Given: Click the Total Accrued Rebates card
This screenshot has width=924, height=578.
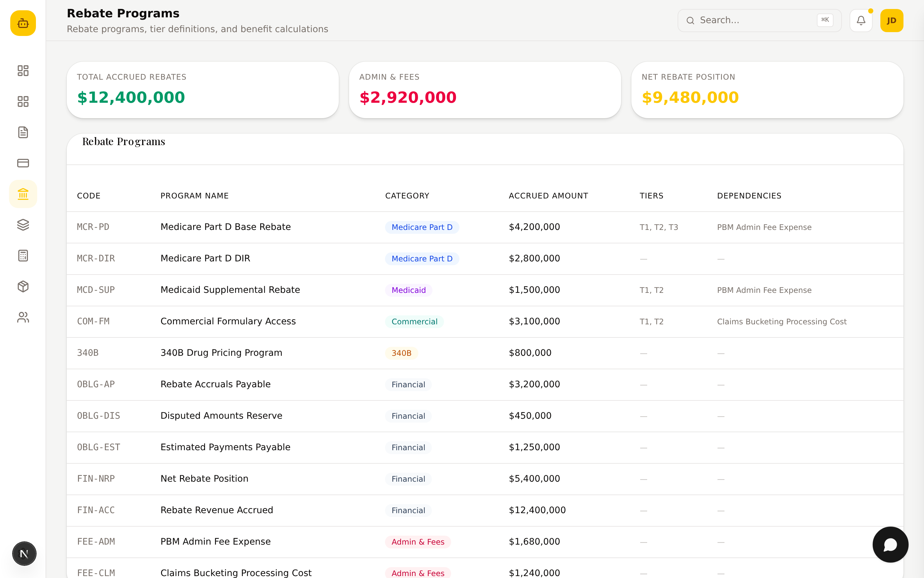Looking at the screenshot, I should [x=203, y=90].
